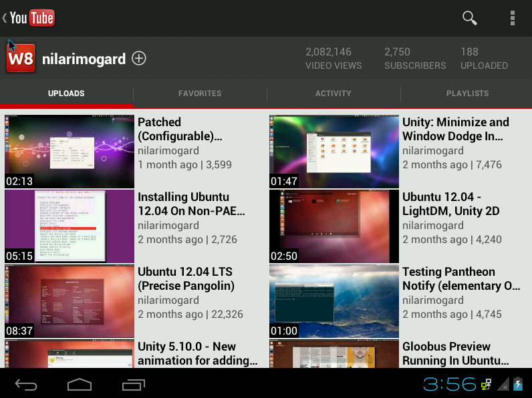The image size is (532, 398).
Task: Click the 01:00 duration badge
Action: 284,331
